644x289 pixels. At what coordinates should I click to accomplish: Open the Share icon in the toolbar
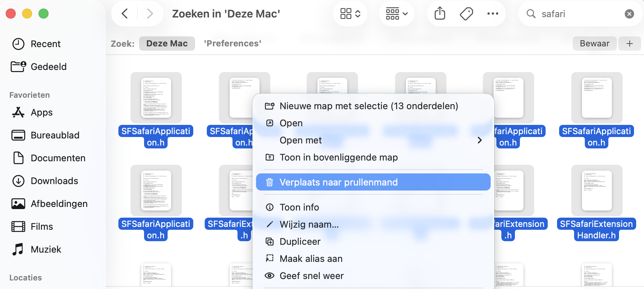click(439, 14)
